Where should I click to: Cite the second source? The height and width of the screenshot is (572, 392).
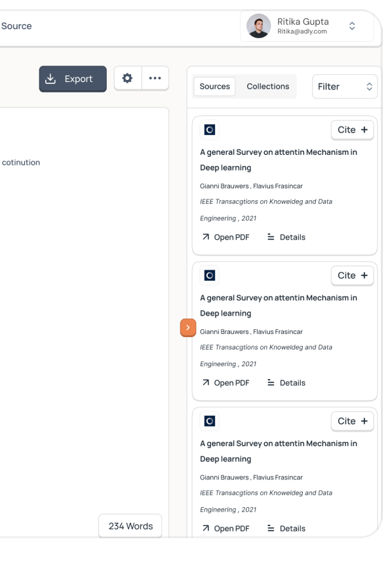(352, 276)
